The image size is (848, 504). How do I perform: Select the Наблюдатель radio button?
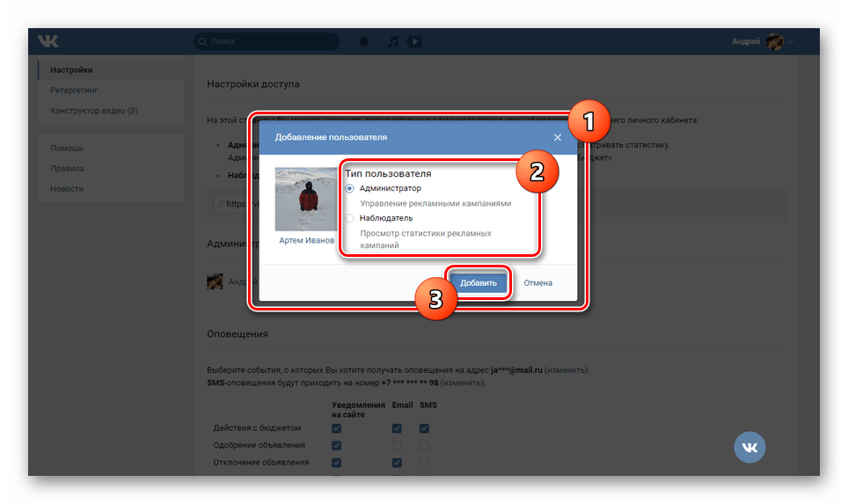(349, 218)
